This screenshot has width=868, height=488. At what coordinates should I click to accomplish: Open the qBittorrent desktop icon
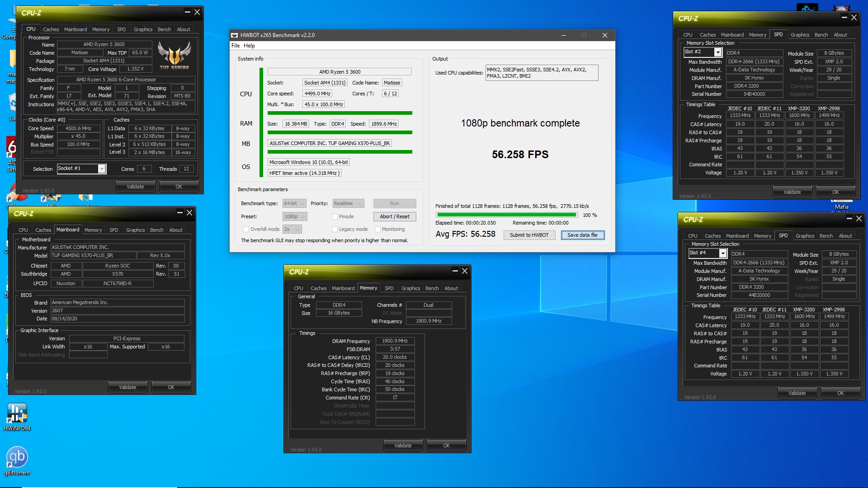click(x=17, y=460)
